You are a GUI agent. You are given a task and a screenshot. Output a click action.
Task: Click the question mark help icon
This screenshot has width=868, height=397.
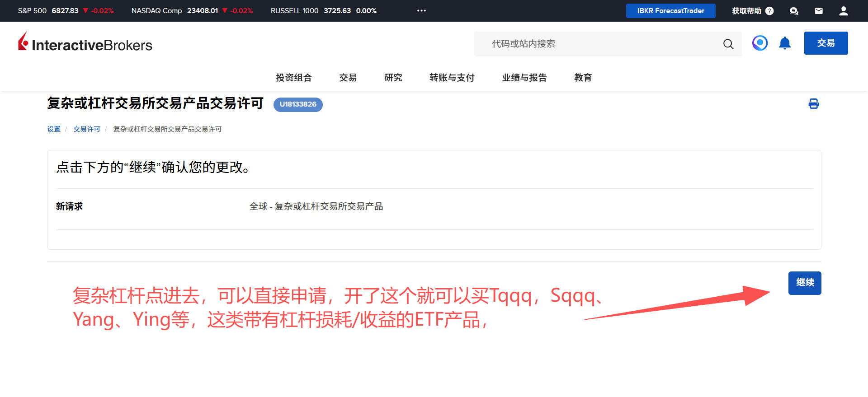pyautogui.click(x=769, y=11)
